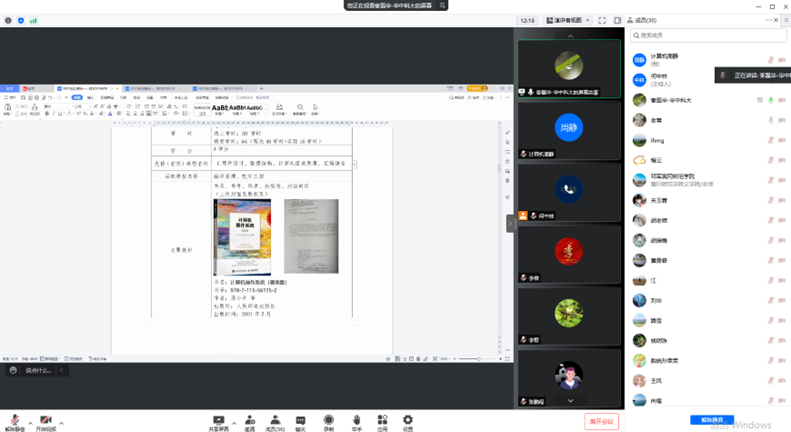Turn on video camera
This screenshot has height=432, width=791.
tap(45, 422)
